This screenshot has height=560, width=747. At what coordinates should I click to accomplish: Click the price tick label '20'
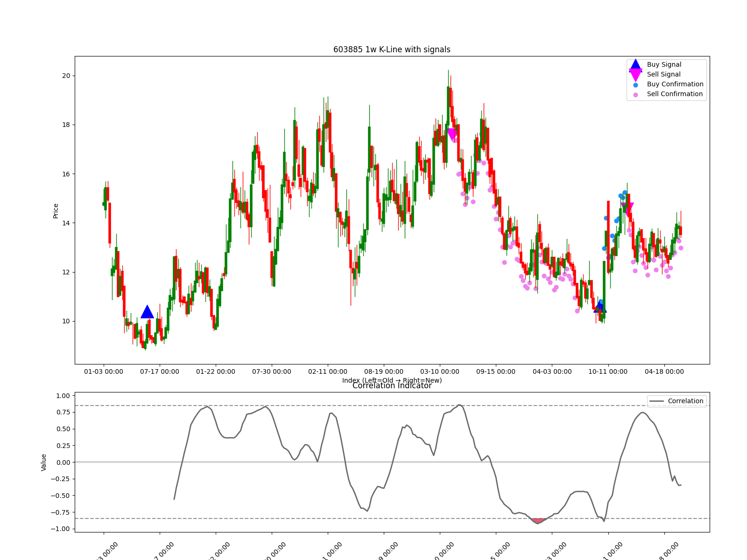tap(66, 76)
